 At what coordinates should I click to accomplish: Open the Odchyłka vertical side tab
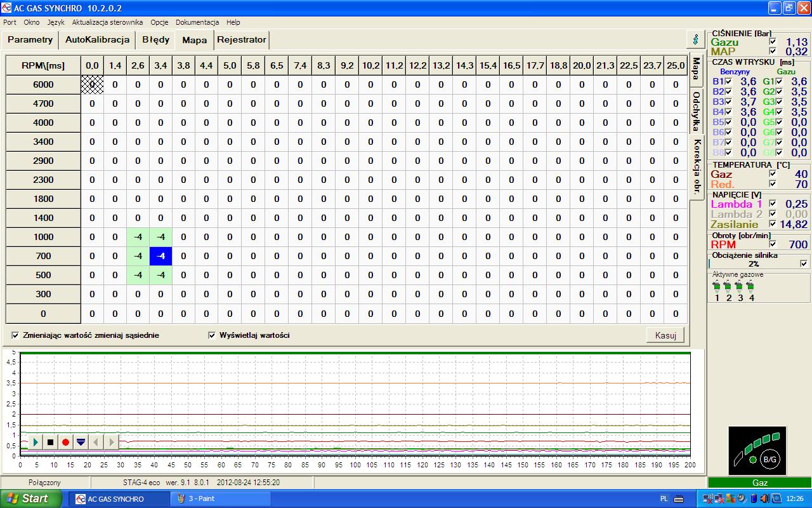click(x=696, y=110)
